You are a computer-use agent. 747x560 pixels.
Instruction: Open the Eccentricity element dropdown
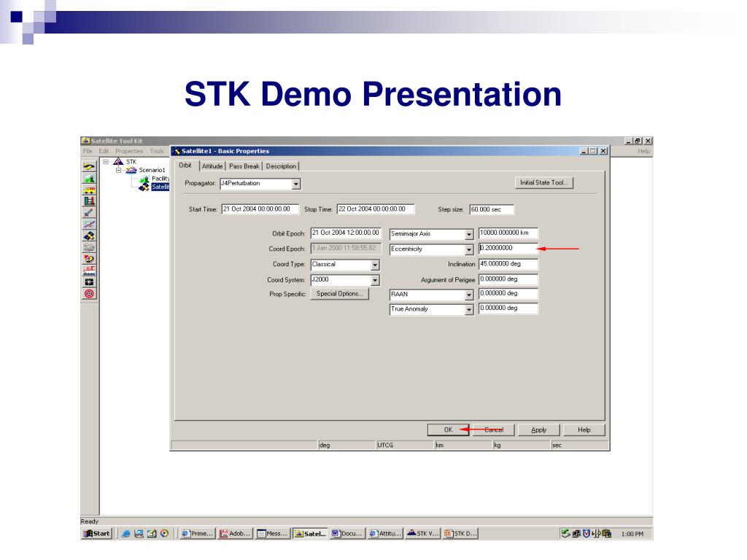469,249
